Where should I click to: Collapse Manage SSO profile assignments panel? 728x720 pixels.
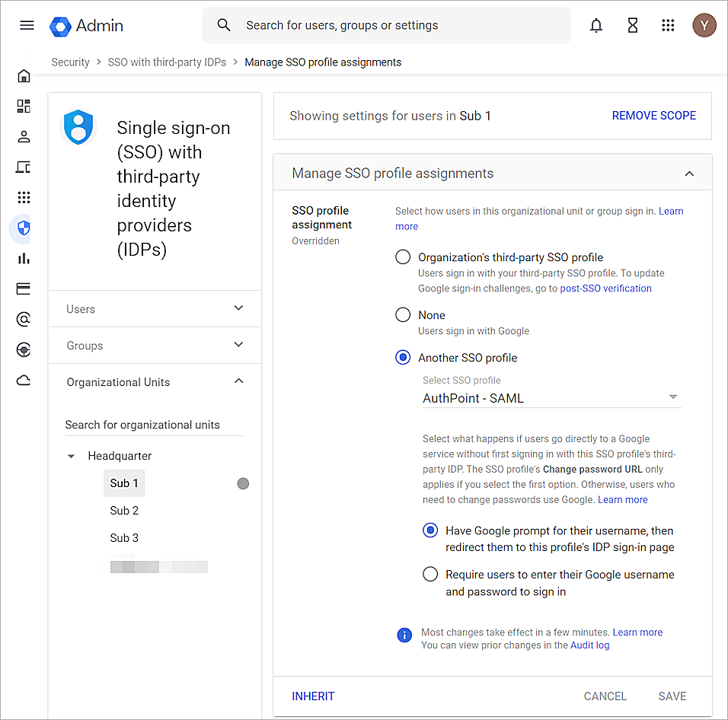tap(689, 174)
